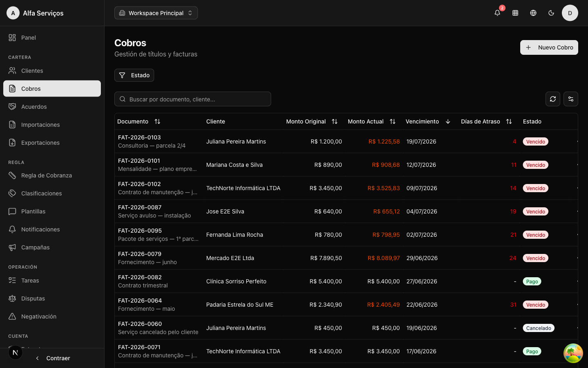Click the Nuevo Cobro button
This screenshot has height=368, width=588.
tap(549, 47)
